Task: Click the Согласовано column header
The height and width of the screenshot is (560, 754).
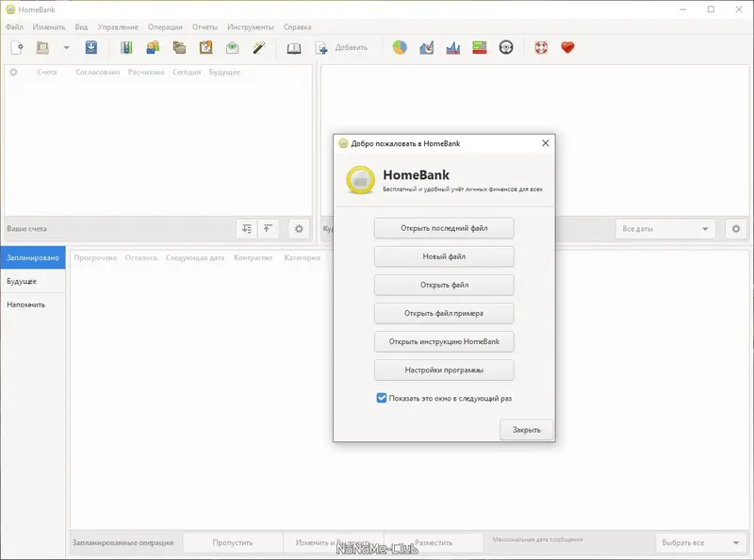Action: 98,72
